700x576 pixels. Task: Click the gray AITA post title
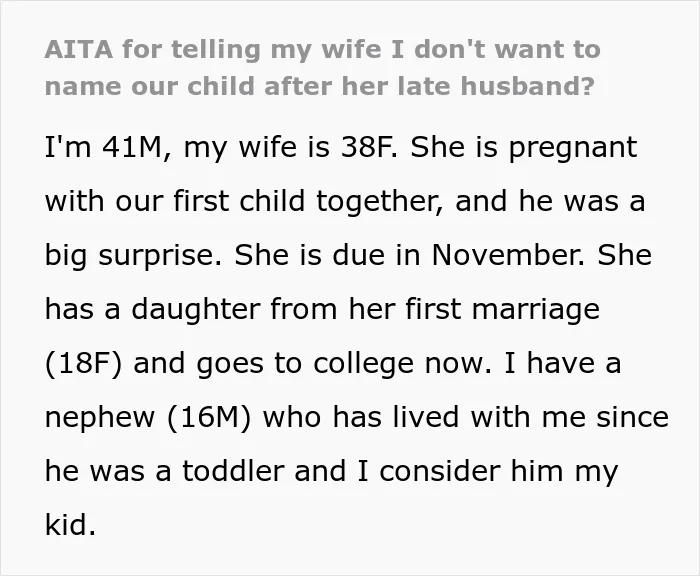coord(322,67)
